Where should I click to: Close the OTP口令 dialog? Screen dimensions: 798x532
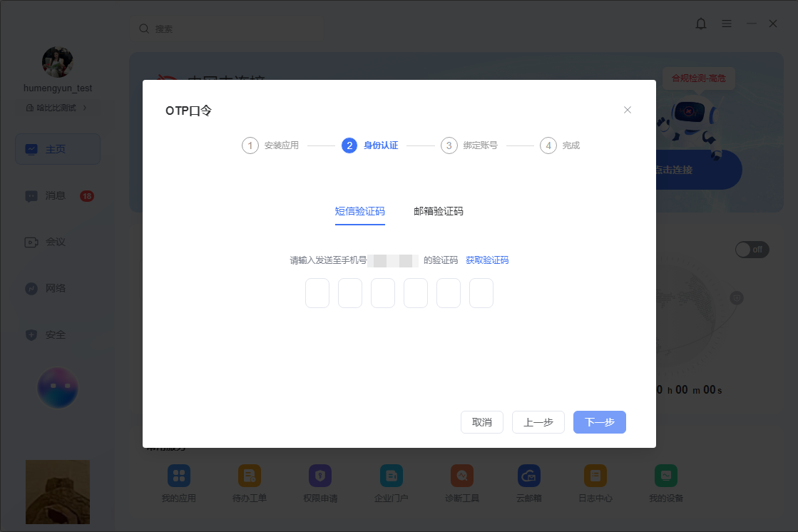pos(628,110)
